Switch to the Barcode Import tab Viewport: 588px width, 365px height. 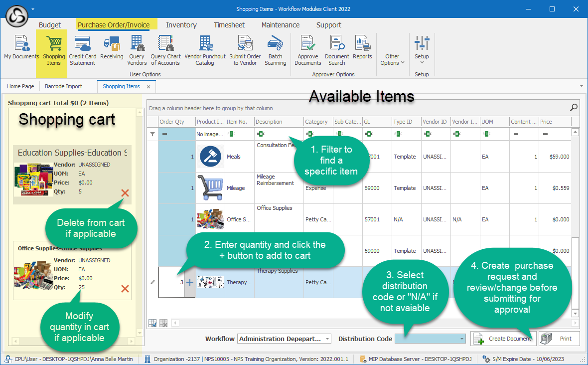point(63,86)
